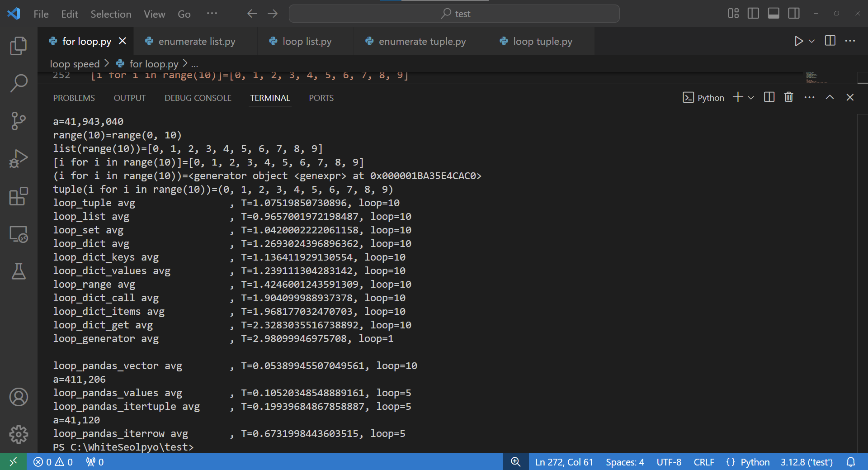Toggle the primary side bar

pos(753,14)
